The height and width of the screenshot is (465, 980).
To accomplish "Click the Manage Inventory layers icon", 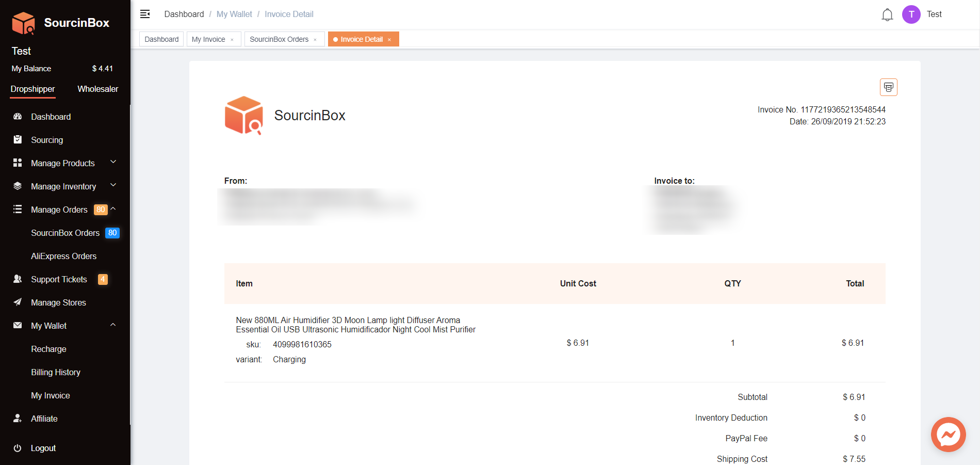I will tap(18, 186).
